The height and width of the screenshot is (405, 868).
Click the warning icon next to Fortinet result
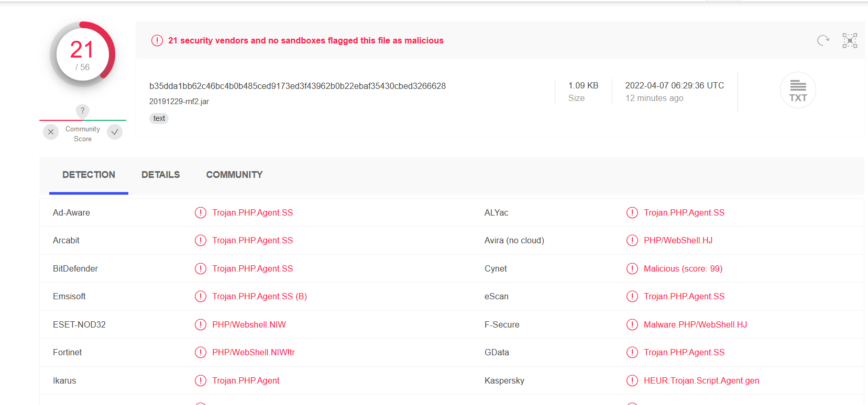click(x=201, y=352)
